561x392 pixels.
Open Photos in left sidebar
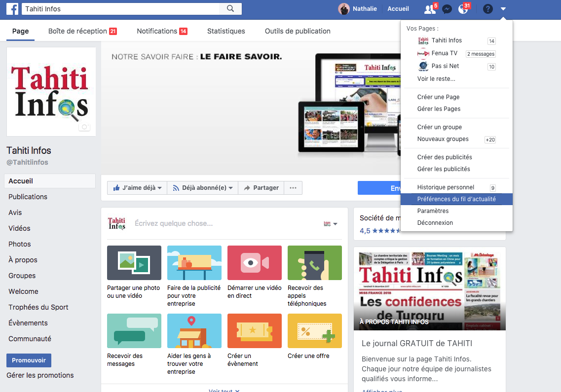click(20, 244)
